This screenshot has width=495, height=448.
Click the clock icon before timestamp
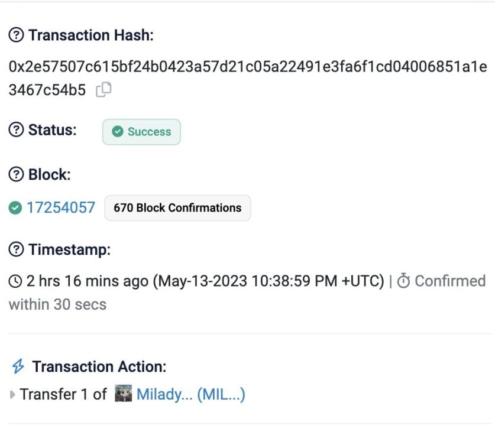point(15,281)
